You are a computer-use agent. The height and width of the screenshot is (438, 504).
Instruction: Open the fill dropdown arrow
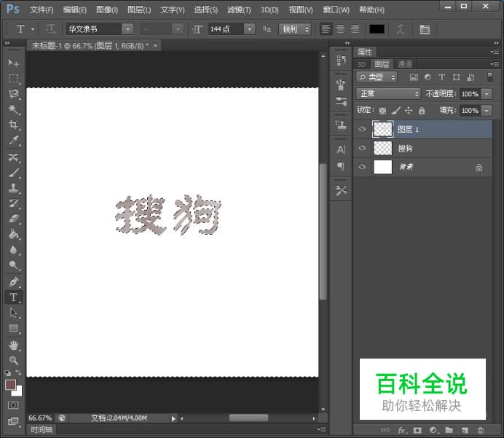coord(487,111)
